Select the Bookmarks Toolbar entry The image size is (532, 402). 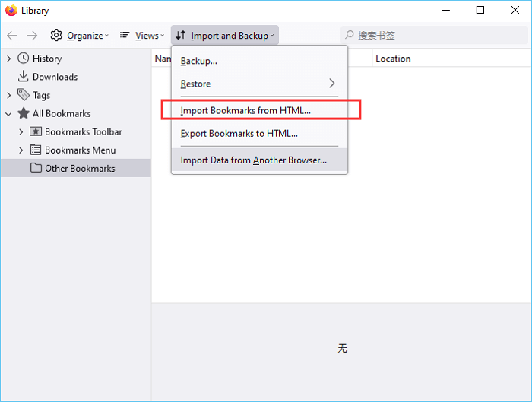76,131
